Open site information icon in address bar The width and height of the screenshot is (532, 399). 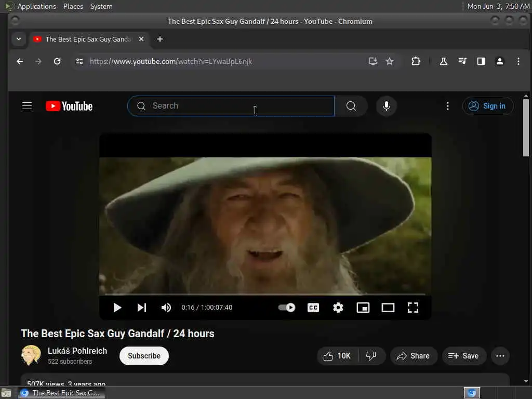click(x=79, y=61)
